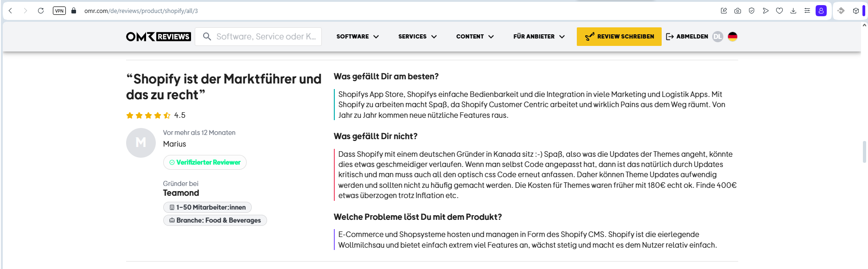Click the German flag language icon

pos(733,37)
